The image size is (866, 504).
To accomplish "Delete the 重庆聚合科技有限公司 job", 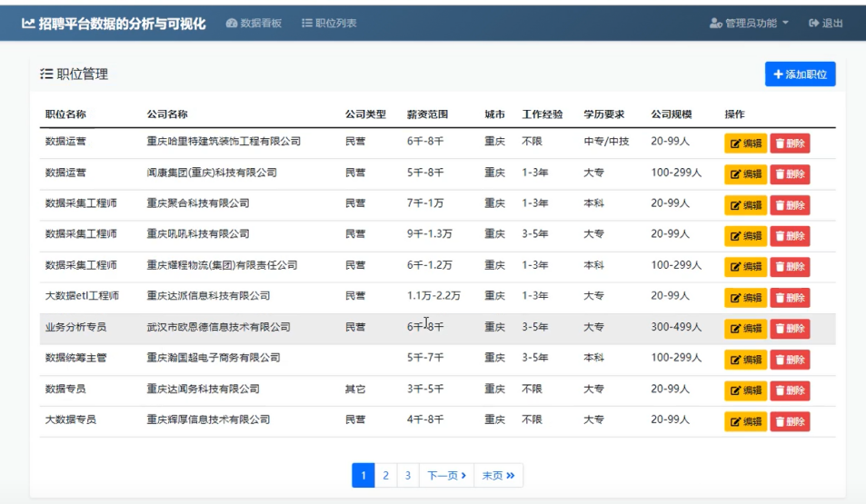I will (x=790, y=205).
